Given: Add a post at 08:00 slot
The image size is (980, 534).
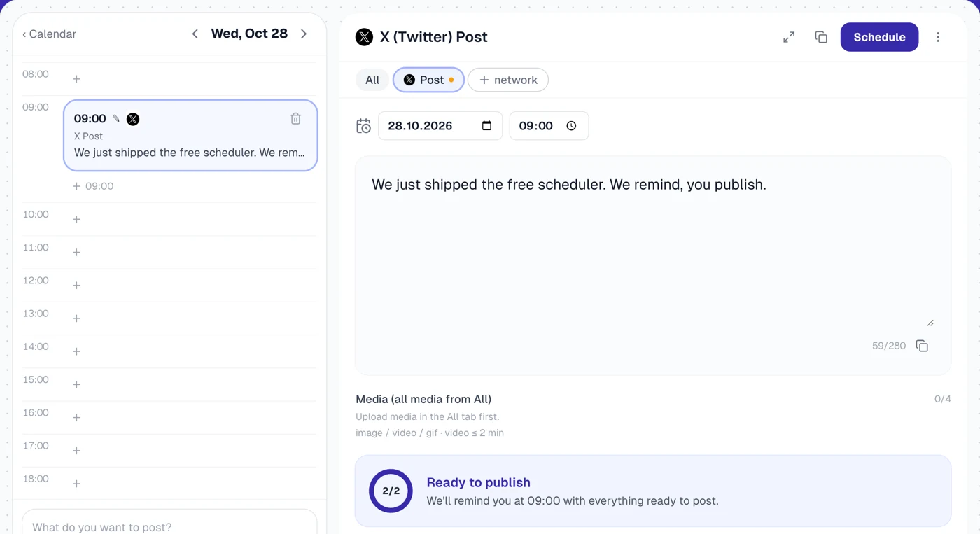Looking at the screenshot, I should 77,79.
